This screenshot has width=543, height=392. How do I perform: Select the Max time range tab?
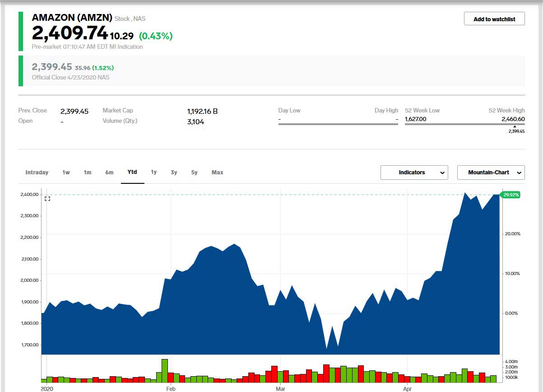pos(218,173)
